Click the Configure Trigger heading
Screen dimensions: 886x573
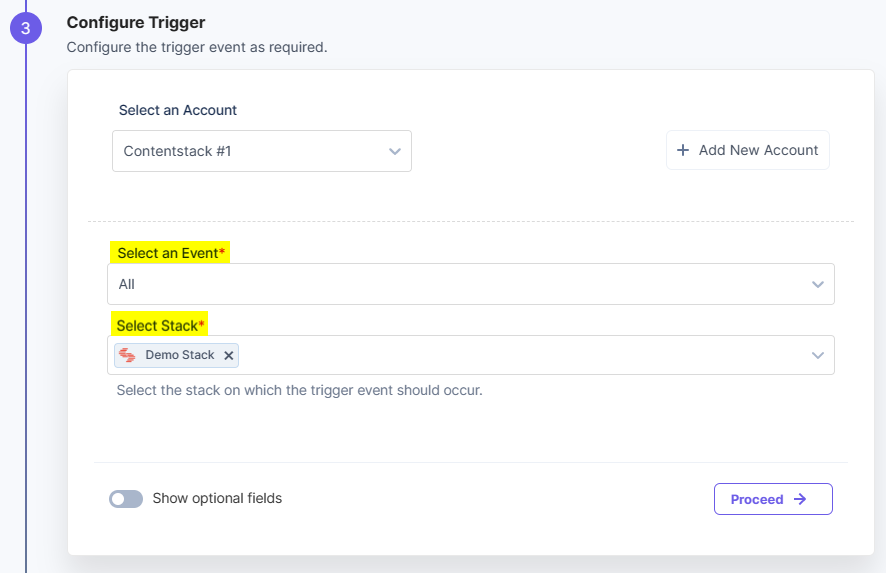click(135, 22)
